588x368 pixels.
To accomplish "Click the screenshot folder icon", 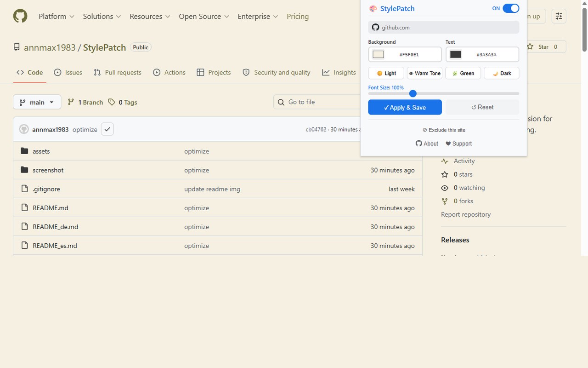I will pyautogui.click(x=24, y=170).
